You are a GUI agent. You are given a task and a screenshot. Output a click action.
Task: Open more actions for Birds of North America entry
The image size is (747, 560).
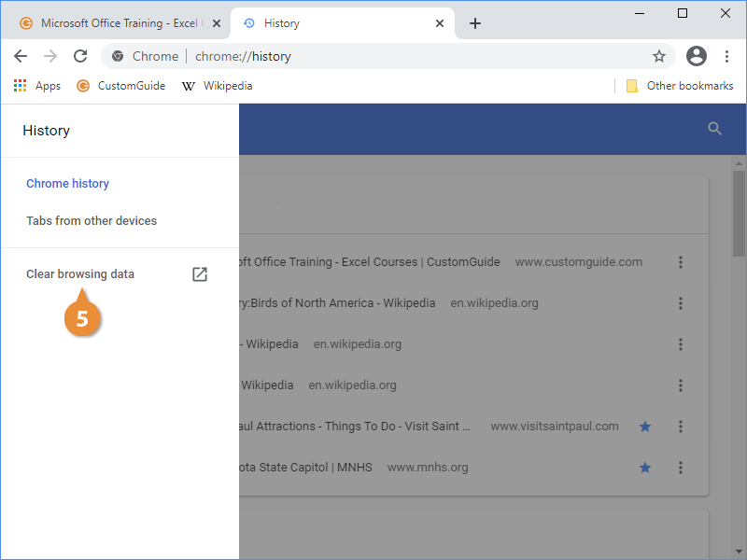coord(681,302)
